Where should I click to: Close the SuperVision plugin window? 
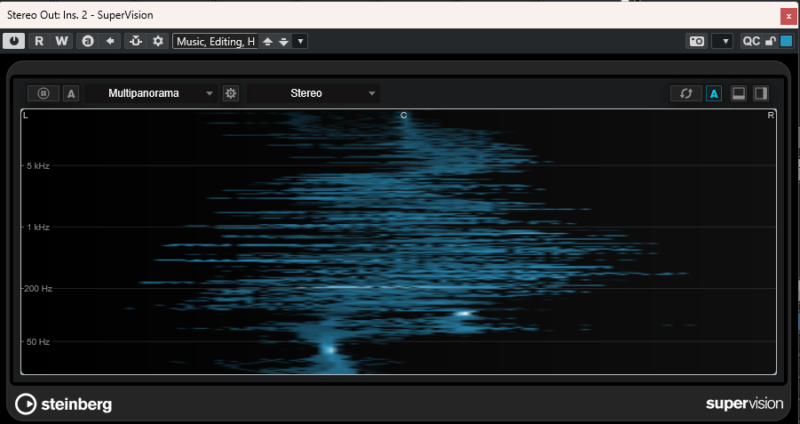789,16
